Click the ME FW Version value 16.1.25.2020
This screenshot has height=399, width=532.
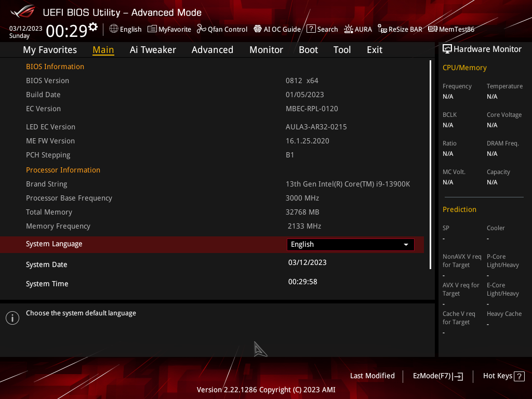pyautogui.click(x=308, y=141)
